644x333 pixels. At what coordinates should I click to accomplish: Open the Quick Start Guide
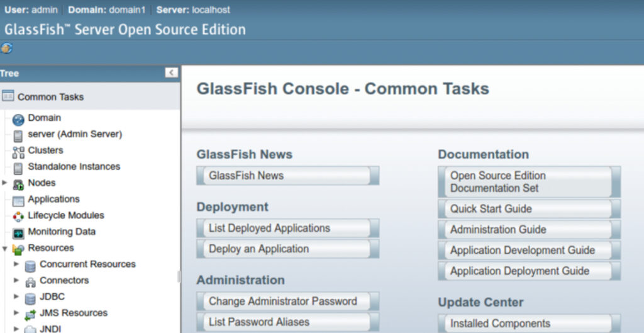(530, 209)
